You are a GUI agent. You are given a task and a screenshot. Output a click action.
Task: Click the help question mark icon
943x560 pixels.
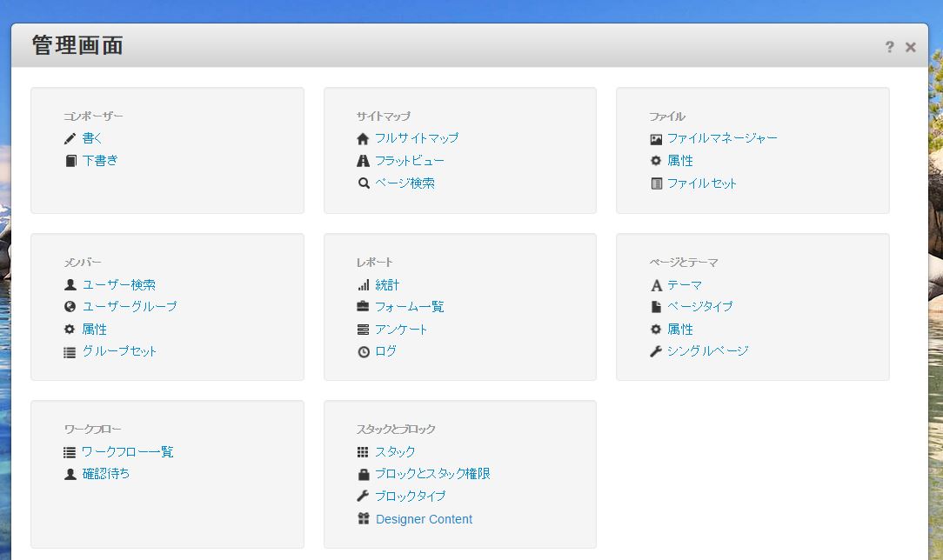889,47
